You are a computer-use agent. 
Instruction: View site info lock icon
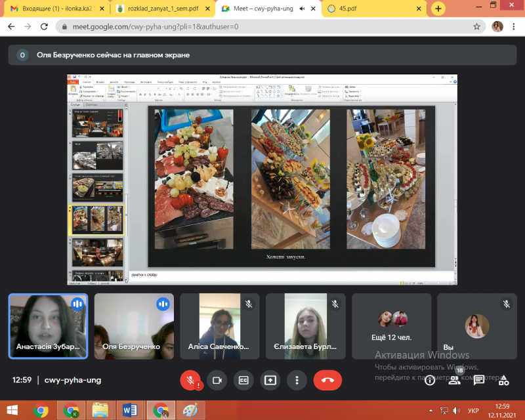pos(64,26)
